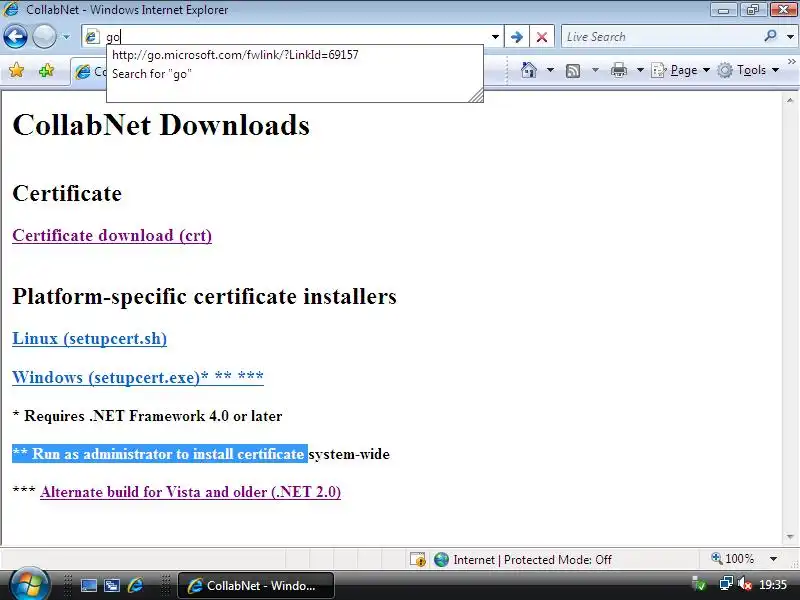Click the Print toolbar icon
The height and width of the screenshot is (600, 800).
pos(618,70)
